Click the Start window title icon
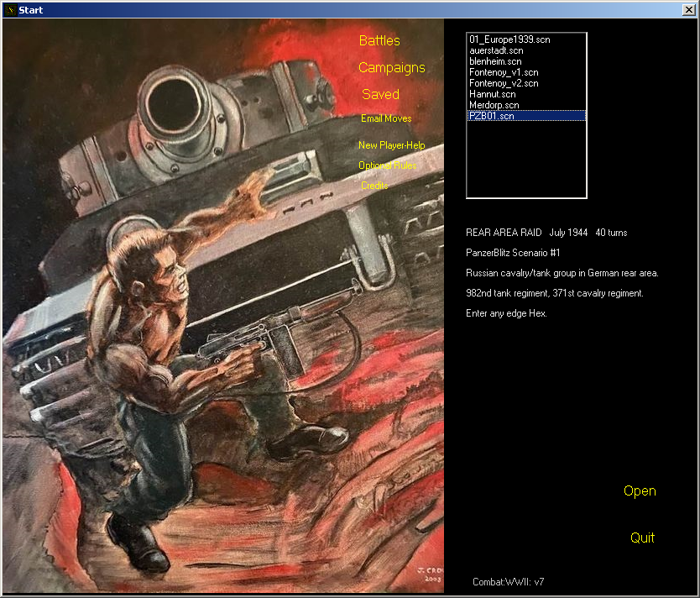This screenshot has width=700, height=598. pyautogui.click(x=9, y=10)
